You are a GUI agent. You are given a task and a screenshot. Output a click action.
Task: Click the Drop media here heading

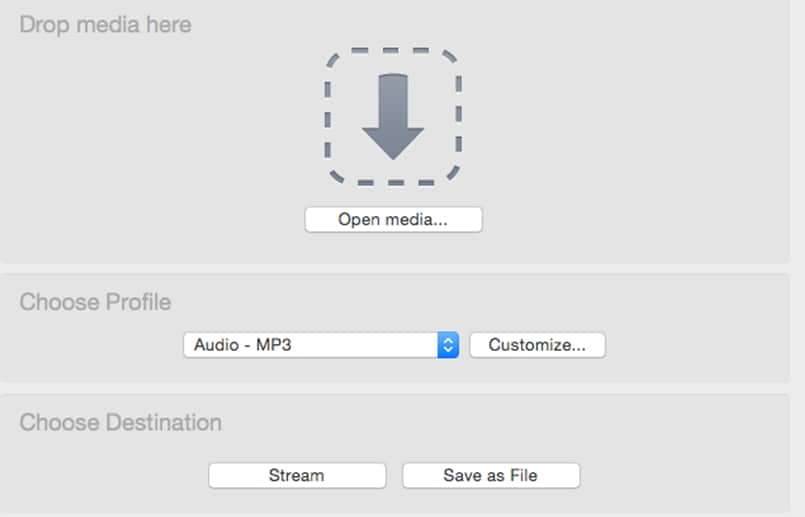(105, 24)
